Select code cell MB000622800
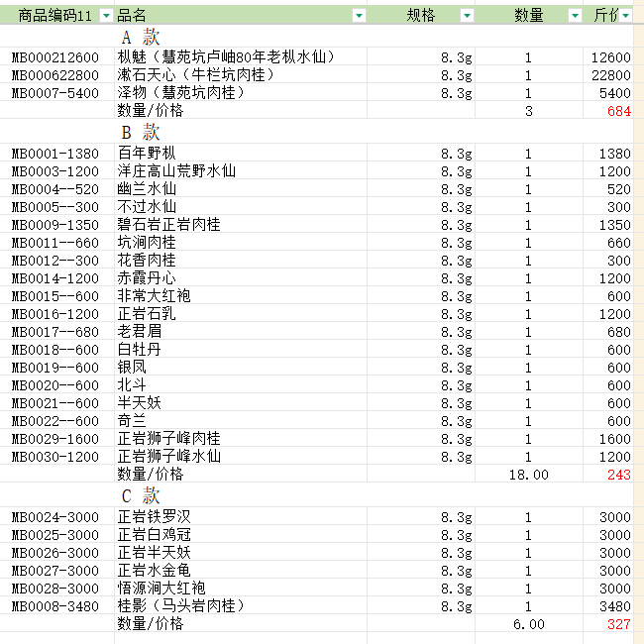 tap(57, 74)
